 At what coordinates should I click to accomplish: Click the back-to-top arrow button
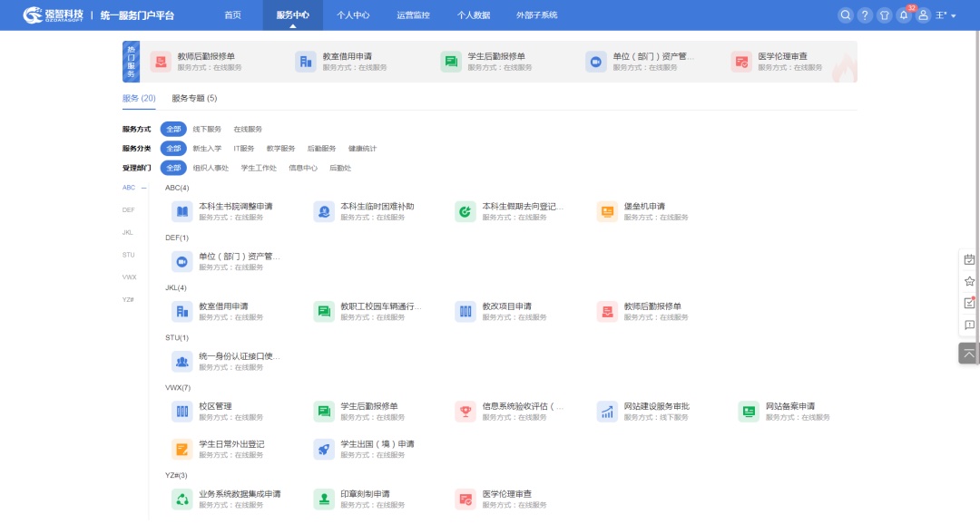pyautogui.click(x=969, y=354)
